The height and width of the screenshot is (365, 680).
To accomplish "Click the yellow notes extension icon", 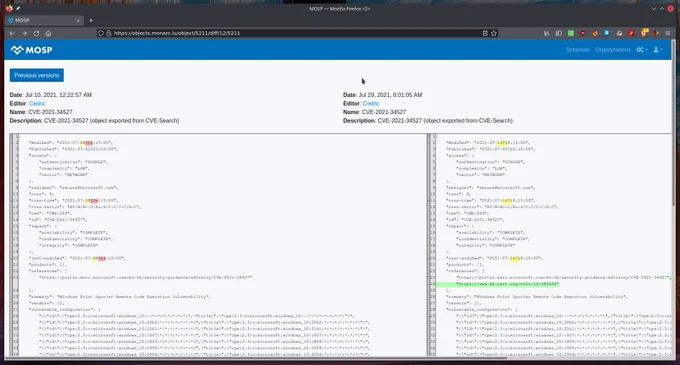I will [x=644, y=33].
